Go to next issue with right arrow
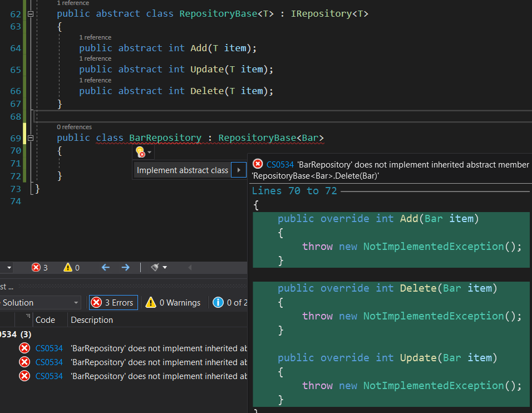The image size is (532, 413). click(x=126, y=267)
